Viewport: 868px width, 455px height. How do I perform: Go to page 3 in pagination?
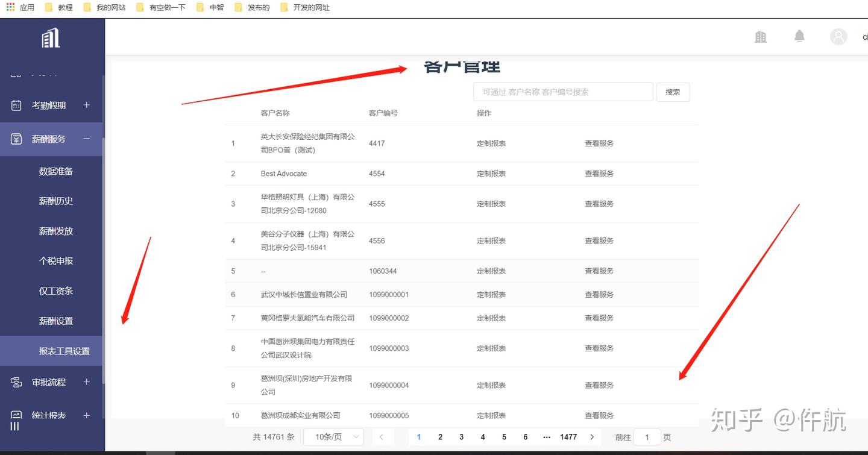click(x=461, y=437)
